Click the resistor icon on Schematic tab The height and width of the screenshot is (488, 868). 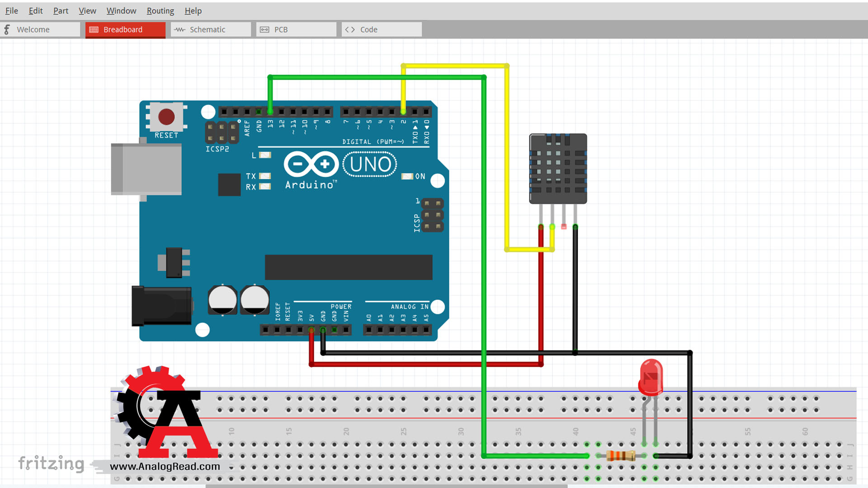pyautogui.click(x=179, y=29)
